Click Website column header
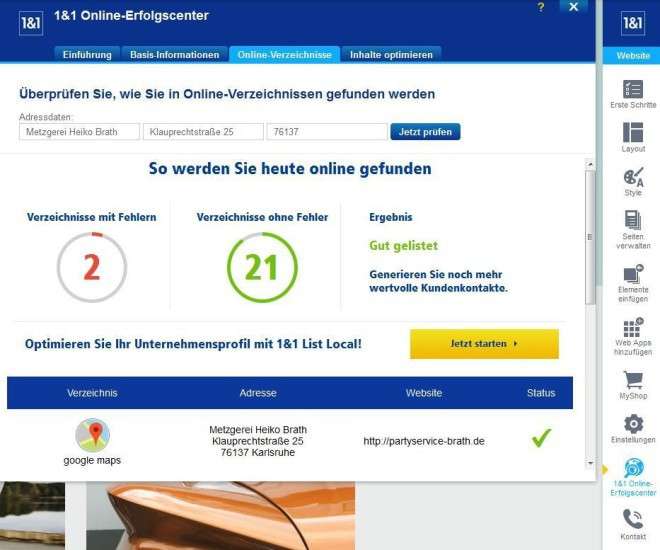The image size is (660, 550). [424, 393]
